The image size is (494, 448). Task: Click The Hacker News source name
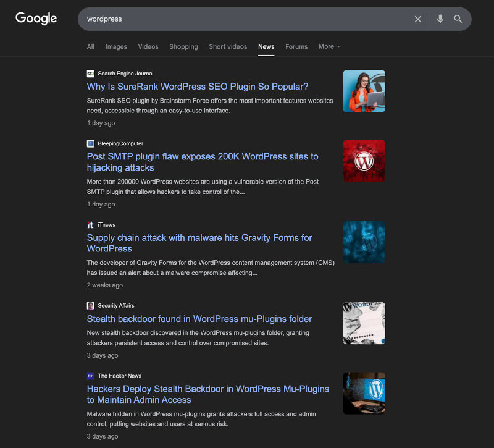tap(119, 376)
